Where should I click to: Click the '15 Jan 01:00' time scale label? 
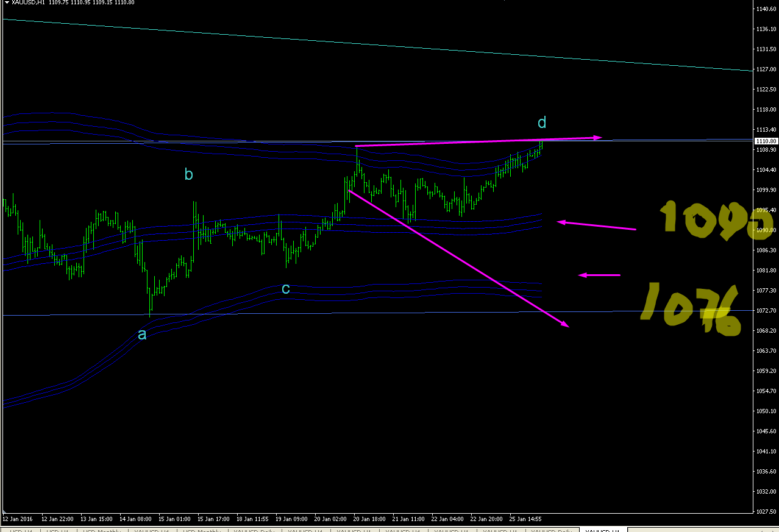[x=174, y=519]
